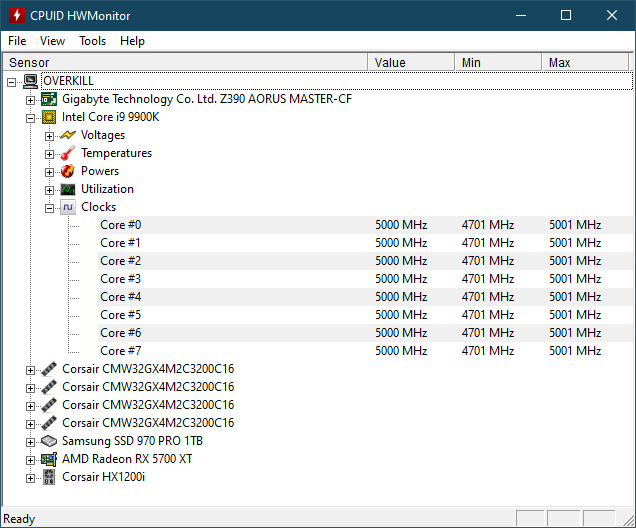This screenshot has height=528, width=636.
Task: Select the Core #0 clock row
Action: (365, 225)
